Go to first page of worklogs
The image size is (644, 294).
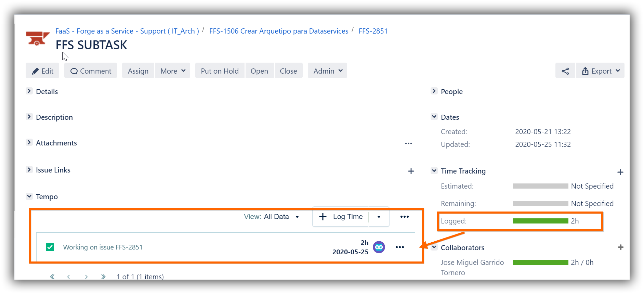click(x=52, y=277)
